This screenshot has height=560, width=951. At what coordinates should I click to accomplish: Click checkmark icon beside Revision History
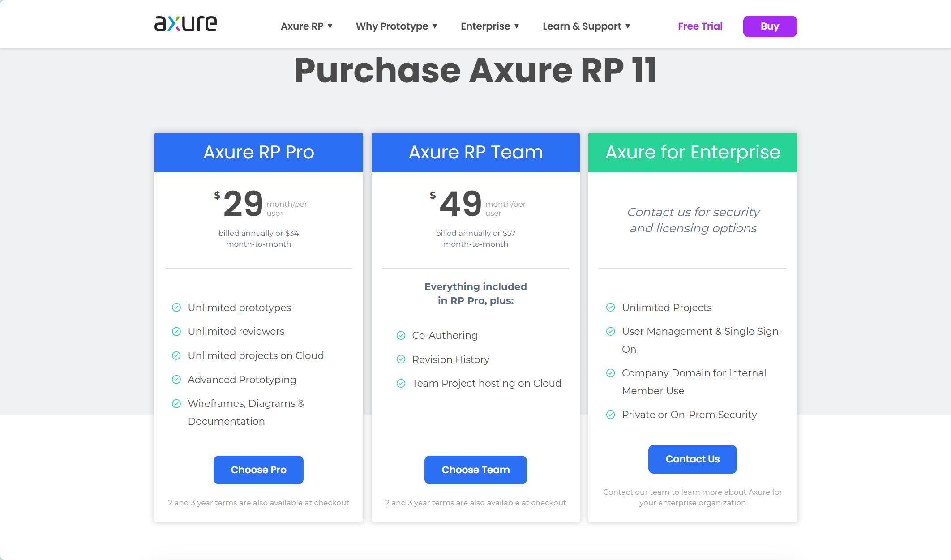(x=401, y=359)
